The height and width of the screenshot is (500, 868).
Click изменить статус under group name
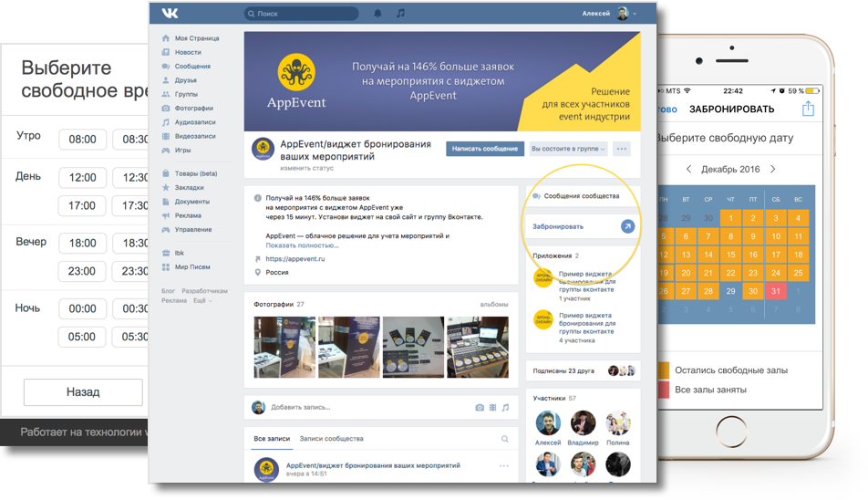click(306, 168)
